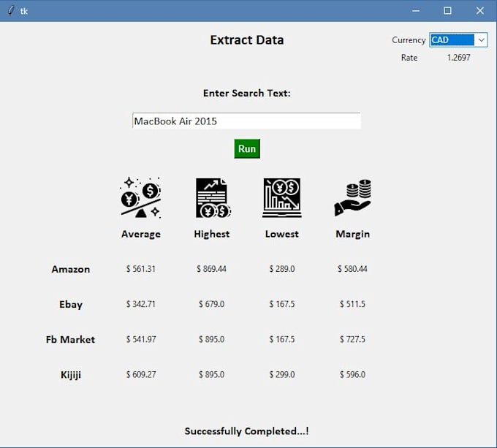Click Ebay highest value $ 679.0
The height and width of the screenshot is (448, 497).
point(211,304)
